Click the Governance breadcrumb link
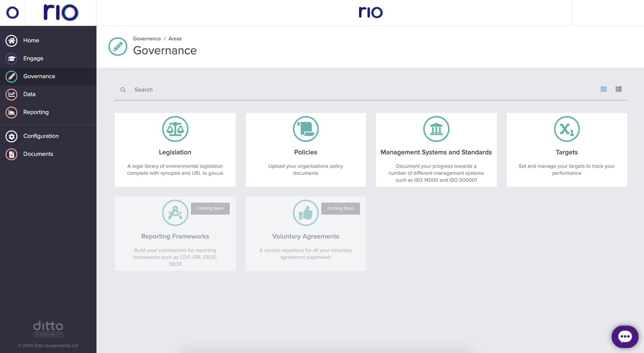 pyautogui.click(x=147, y=39)
